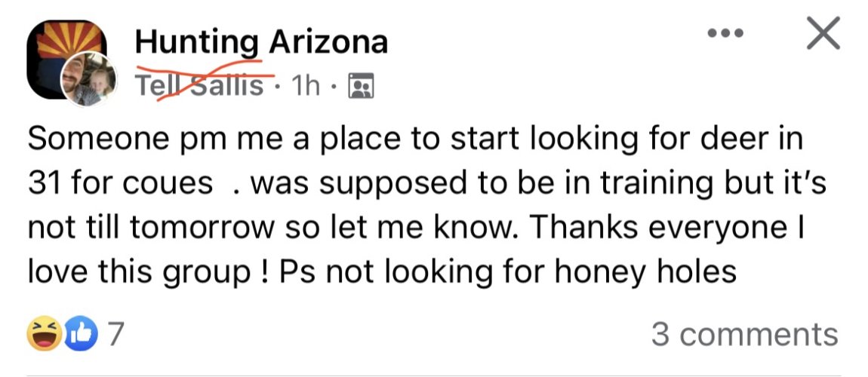
Task: Click the blue thumbs-up like icon
Action: 81,335
